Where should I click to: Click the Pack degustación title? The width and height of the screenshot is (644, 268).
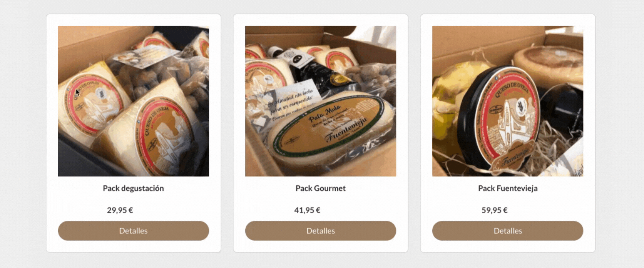133,188
